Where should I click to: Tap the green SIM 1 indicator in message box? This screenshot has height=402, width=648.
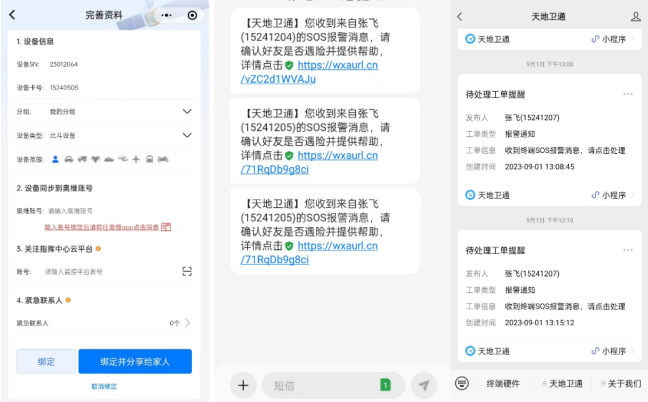(x=385, y=385)
